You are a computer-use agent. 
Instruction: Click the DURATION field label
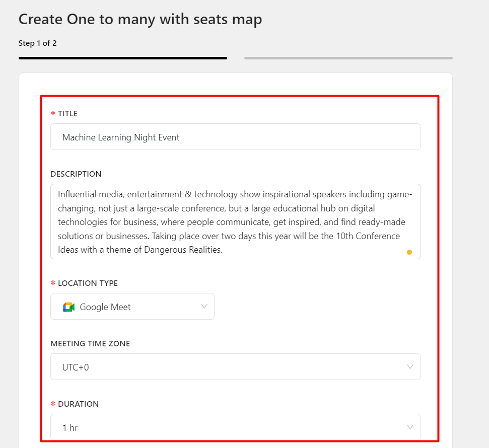(78, 404)
